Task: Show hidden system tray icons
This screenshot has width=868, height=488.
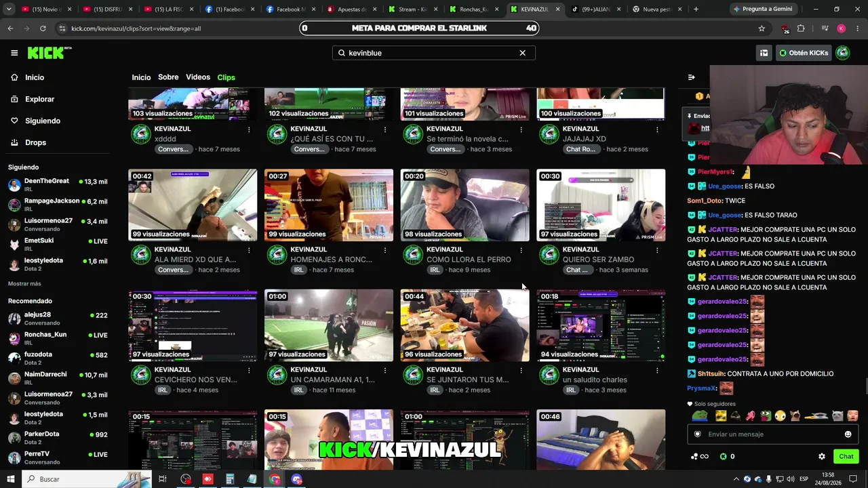Action: 736,479
